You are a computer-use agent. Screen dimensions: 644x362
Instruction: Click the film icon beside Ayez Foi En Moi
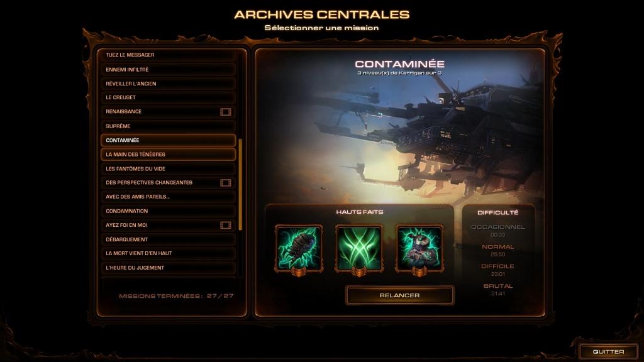226,225
